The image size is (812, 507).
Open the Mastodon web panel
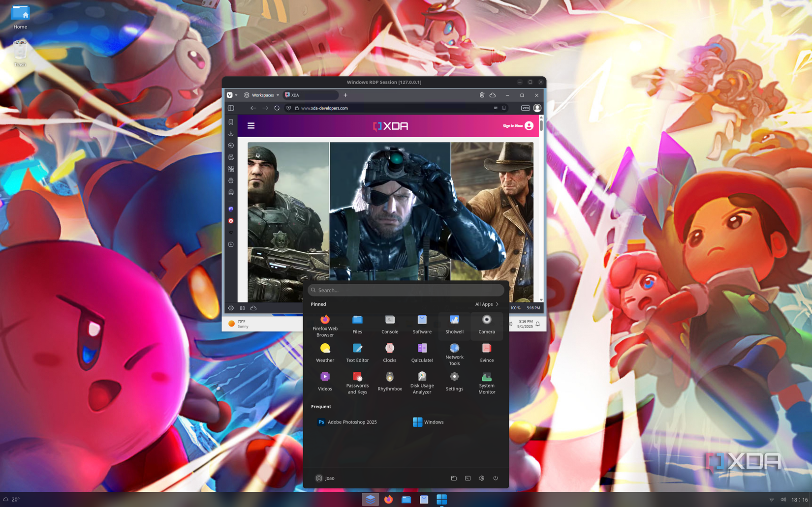231,209
